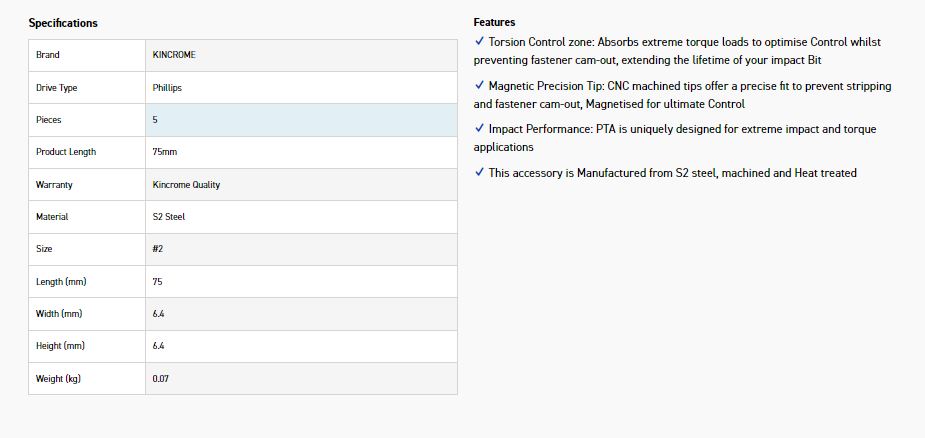Click the #2 size value cell
This screenshot has width=925, height=438.
tap(158, 249)
